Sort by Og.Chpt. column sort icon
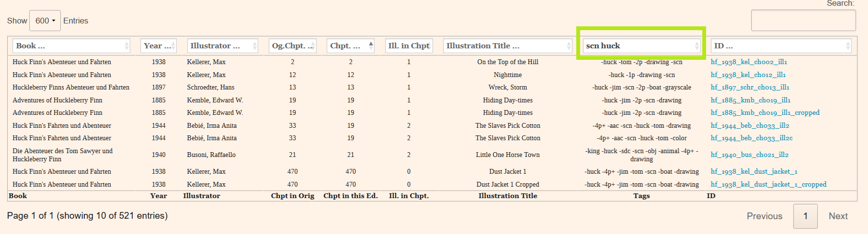 (313, 46)
